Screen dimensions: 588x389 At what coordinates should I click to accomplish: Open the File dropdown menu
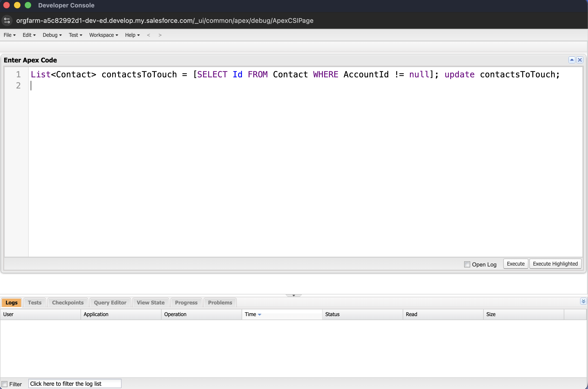click(10, 35)
